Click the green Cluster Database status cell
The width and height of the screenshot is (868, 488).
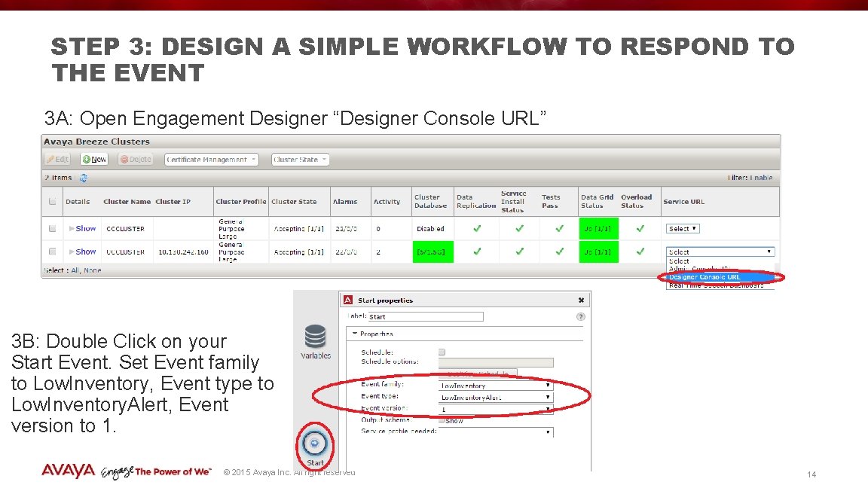(433, 252)
